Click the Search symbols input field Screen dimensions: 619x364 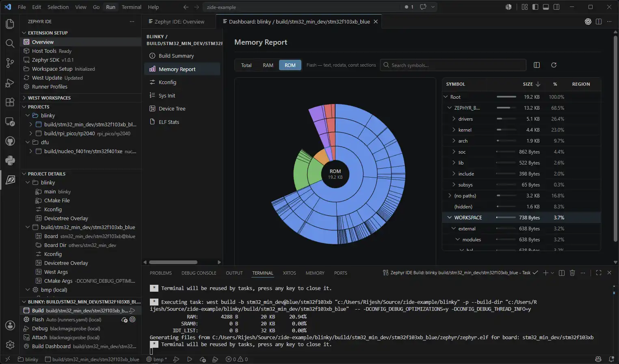click(453, 65)
